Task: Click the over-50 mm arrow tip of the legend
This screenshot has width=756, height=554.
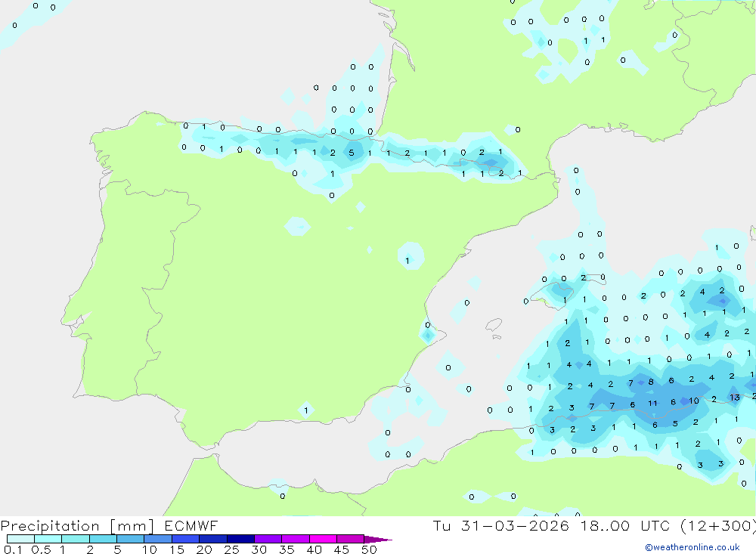Action: coord(377,540)
